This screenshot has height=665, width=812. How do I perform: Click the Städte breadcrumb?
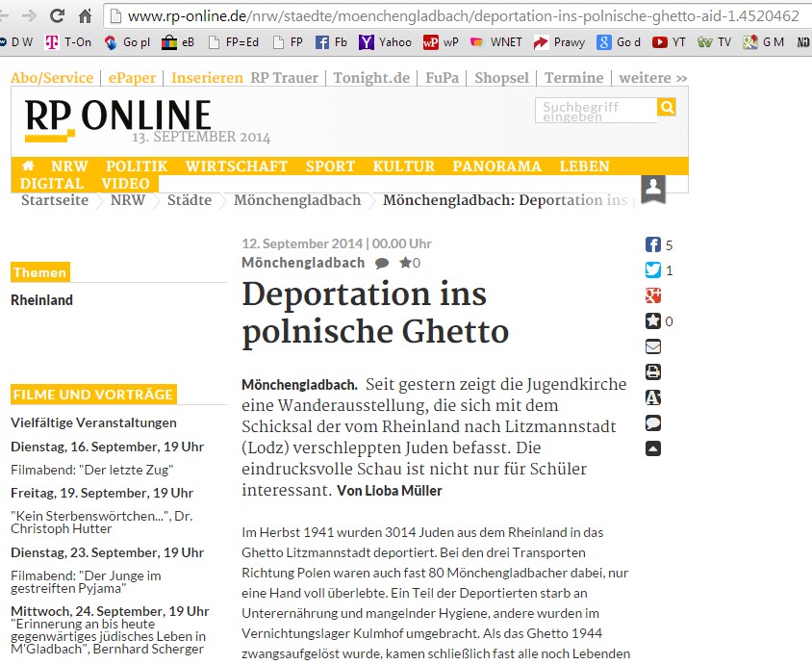[x=189, y=200]
